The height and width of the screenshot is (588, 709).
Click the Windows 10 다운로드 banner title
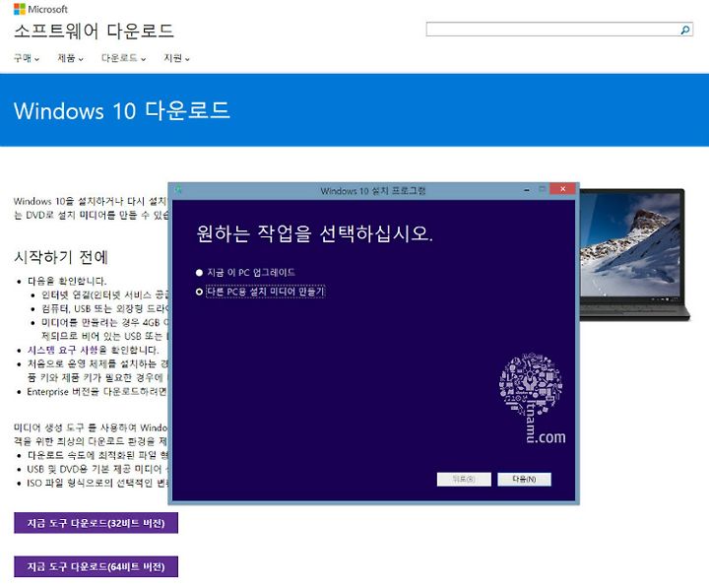coord(122,111)
